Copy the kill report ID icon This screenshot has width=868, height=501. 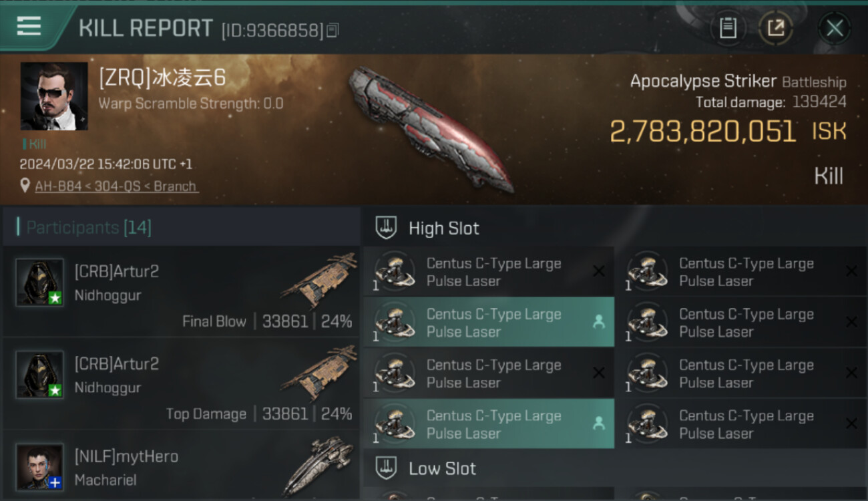(333, 30)
